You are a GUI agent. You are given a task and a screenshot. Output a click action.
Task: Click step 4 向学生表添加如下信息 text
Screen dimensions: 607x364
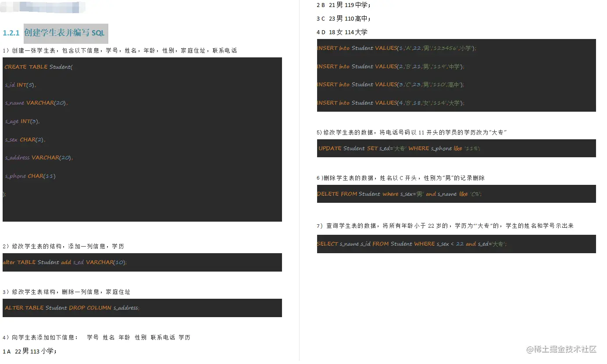96,337
